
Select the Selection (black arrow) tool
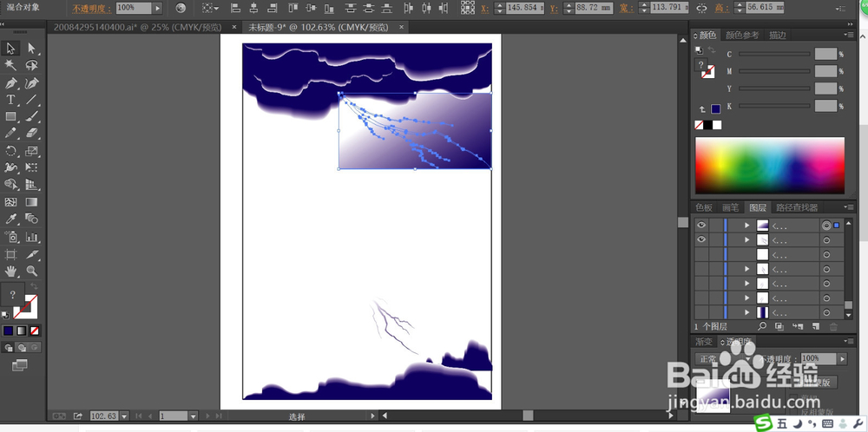click(10, 48)
